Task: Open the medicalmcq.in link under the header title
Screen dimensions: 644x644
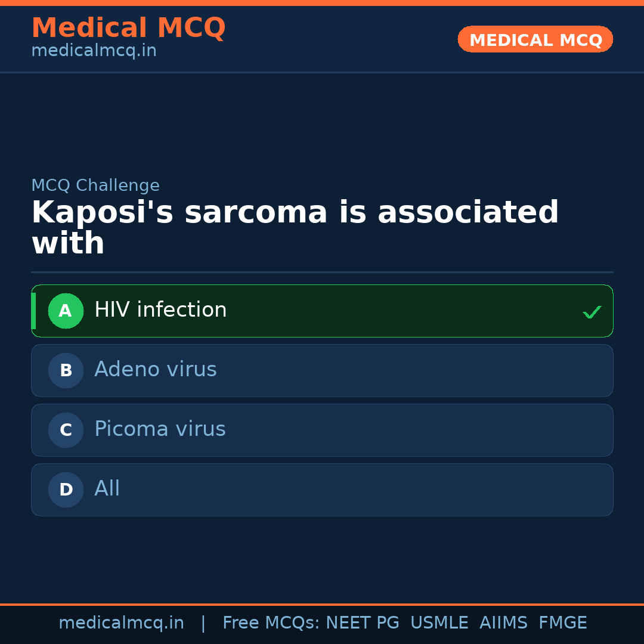Action: [x=94, y=51]
